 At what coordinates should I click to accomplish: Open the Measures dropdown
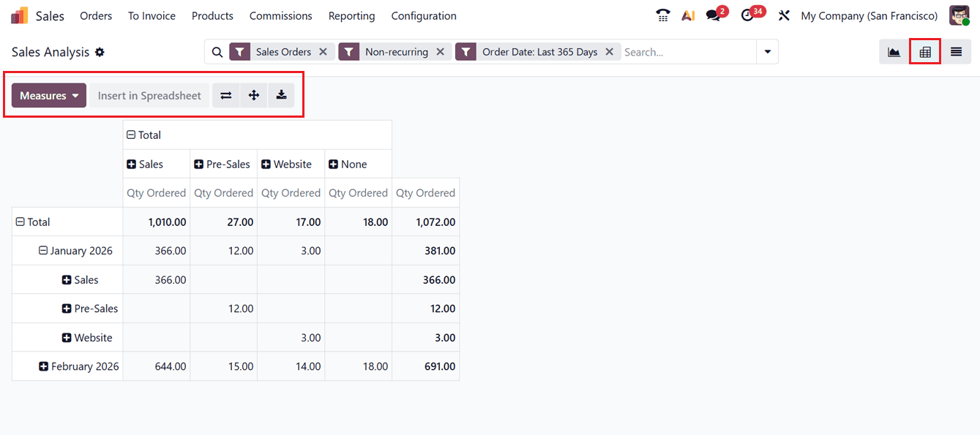(x=48, y=95)
